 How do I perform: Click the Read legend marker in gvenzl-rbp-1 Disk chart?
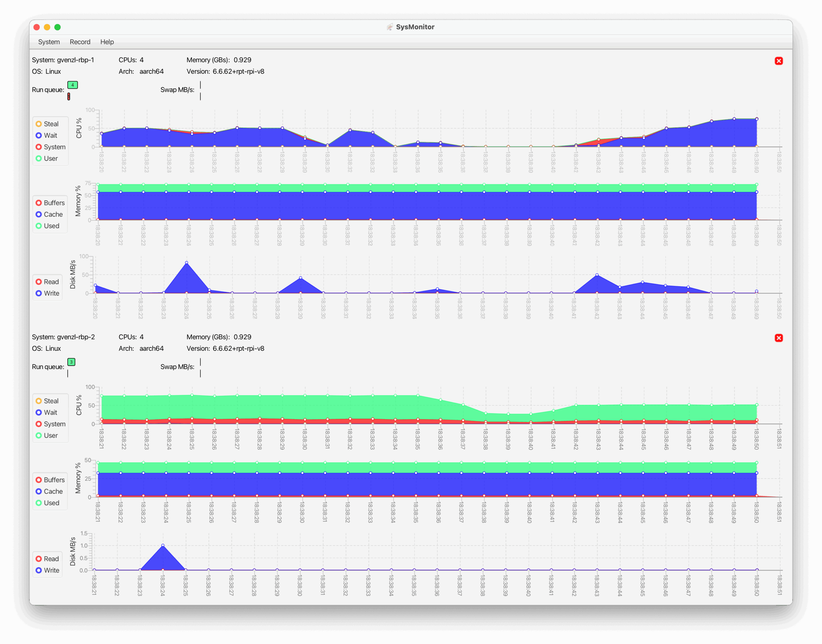(39, 282)
